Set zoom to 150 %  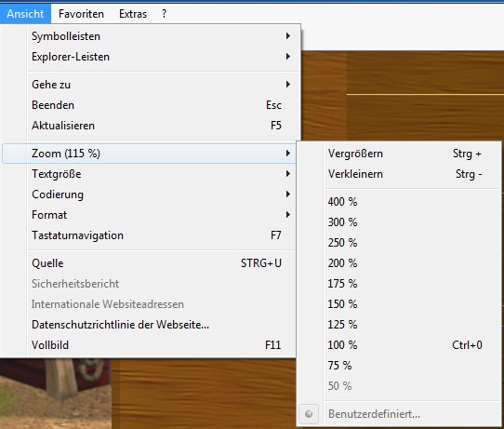tap(399, 304)
